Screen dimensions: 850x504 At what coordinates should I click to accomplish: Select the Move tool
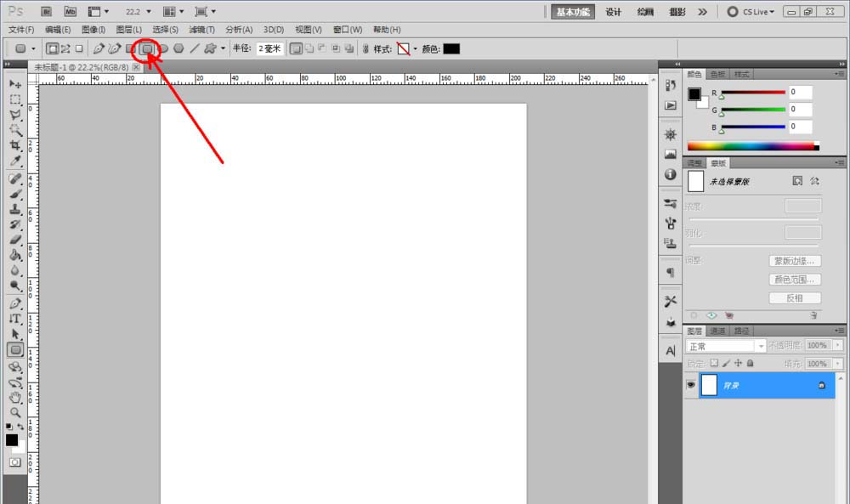(x=15, y=84)
